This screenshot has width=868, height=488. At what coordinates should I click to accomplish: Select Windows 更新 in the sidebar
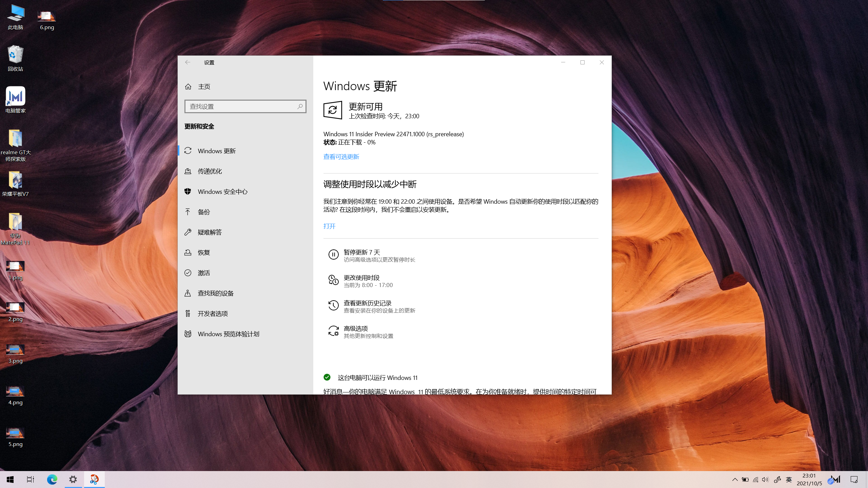point(245,151)
